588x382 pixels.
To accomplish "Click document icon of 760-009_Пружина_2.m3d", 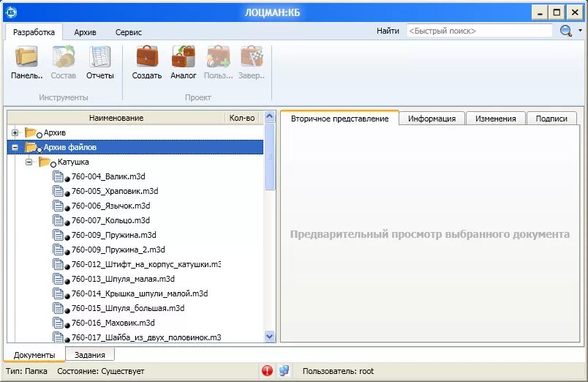I will pos(58,250).
